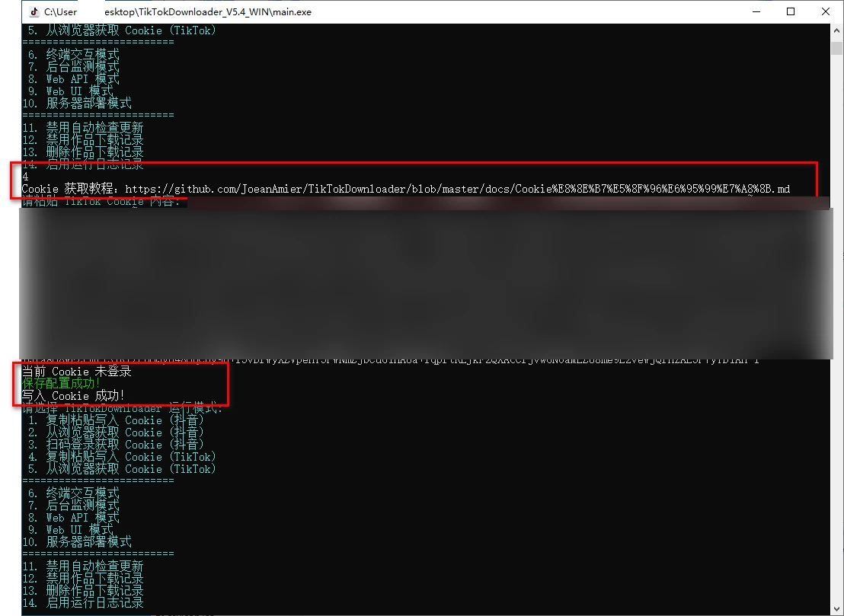Image resolution: width=844 pixels, height=616 pixels.
Task: Click the 请粘贴 TikTok Cookie 内容 prompt
Action: tap(101, 202)
